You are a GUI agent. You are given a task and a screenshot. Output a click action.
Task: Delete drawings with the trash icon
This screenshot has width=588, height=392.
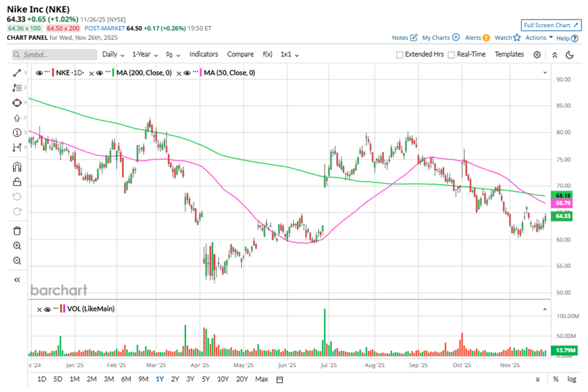pos(17,231)
